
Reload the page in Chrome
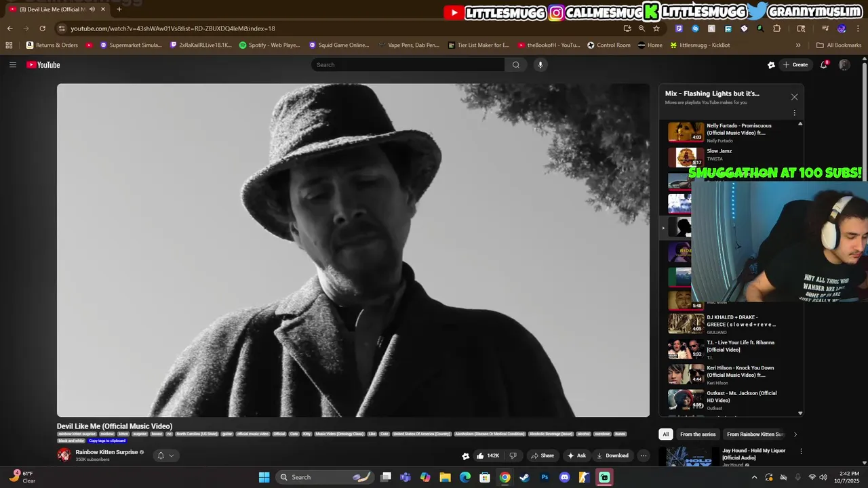[42, 28]
